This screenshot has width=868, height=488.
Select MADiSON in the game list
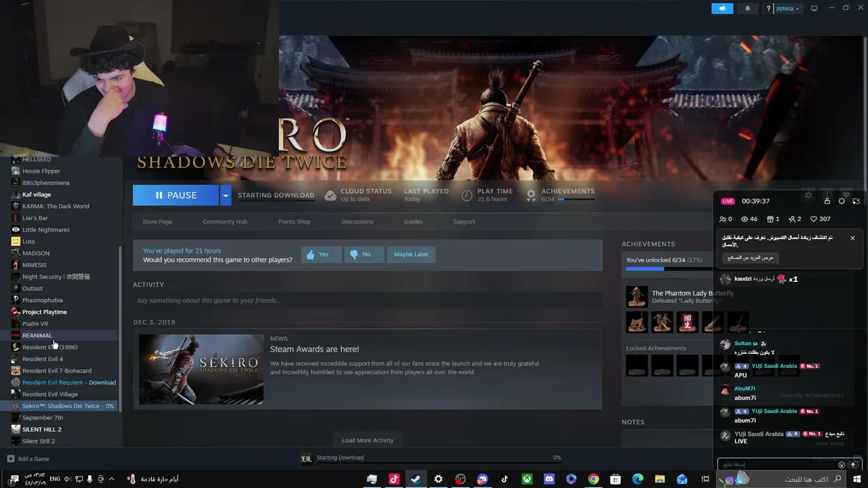click(36, 253)
